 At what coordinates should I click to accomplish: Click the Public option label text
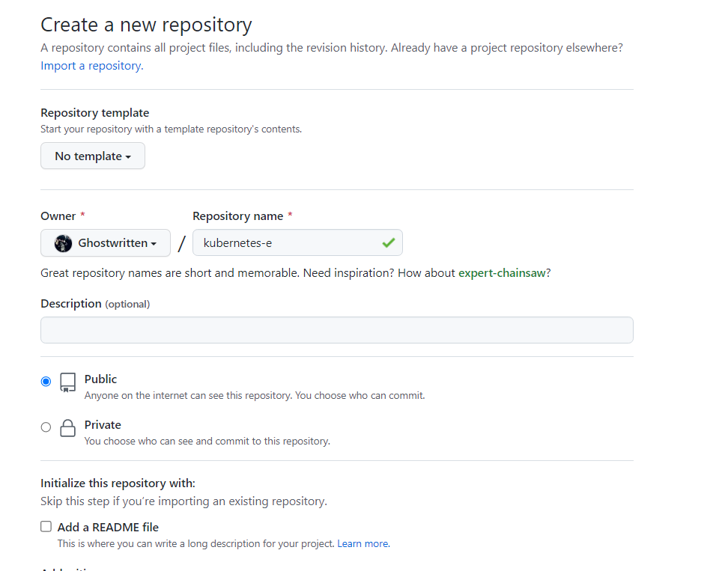pyautogui.click(x=101, y=379)
